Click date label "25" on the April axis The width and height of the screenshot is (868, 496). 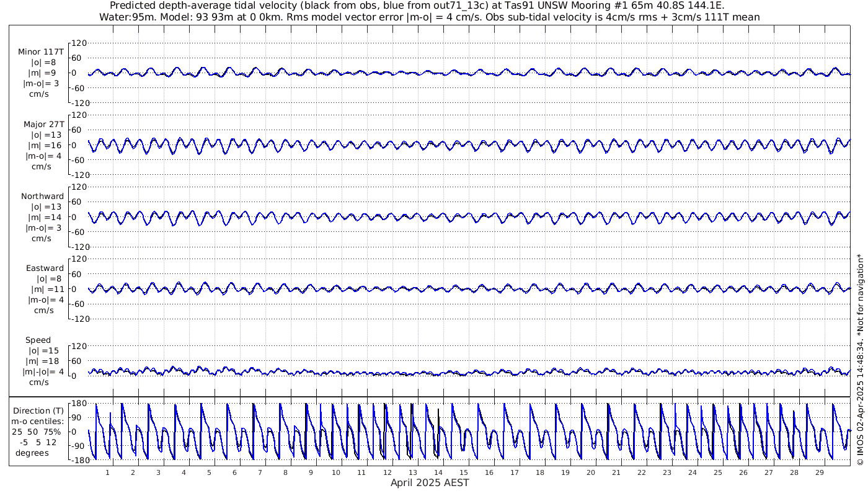[717, 472]
